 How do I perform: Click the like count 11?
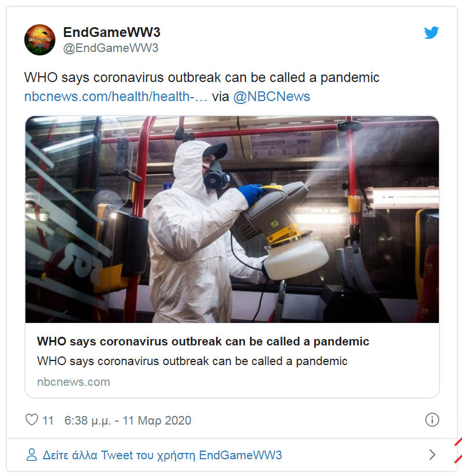coord(48,421)
